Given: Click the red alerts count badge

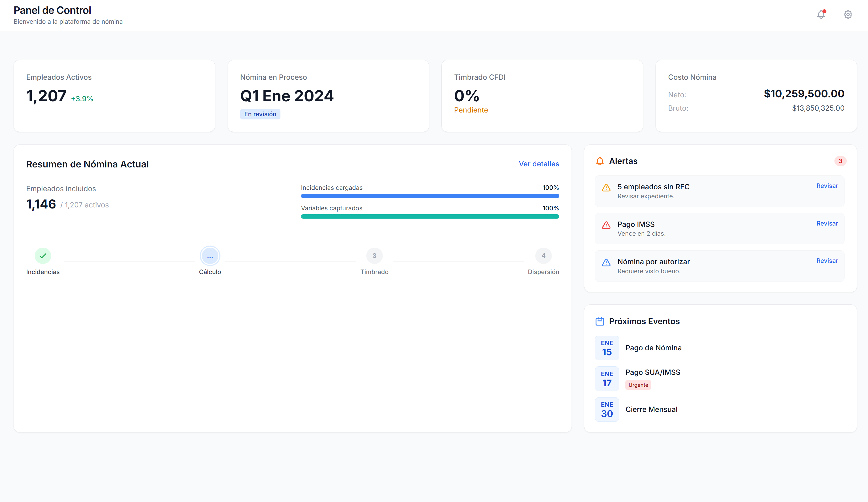Looking at the screenshot, I should pos(840,161).
